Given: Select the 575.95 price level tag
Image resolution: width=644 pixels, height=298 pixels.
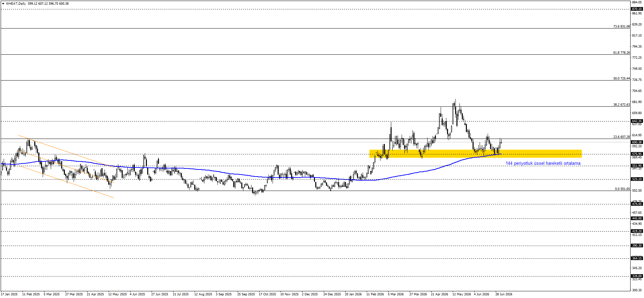Looking at the screenshot, I should 637,154.
